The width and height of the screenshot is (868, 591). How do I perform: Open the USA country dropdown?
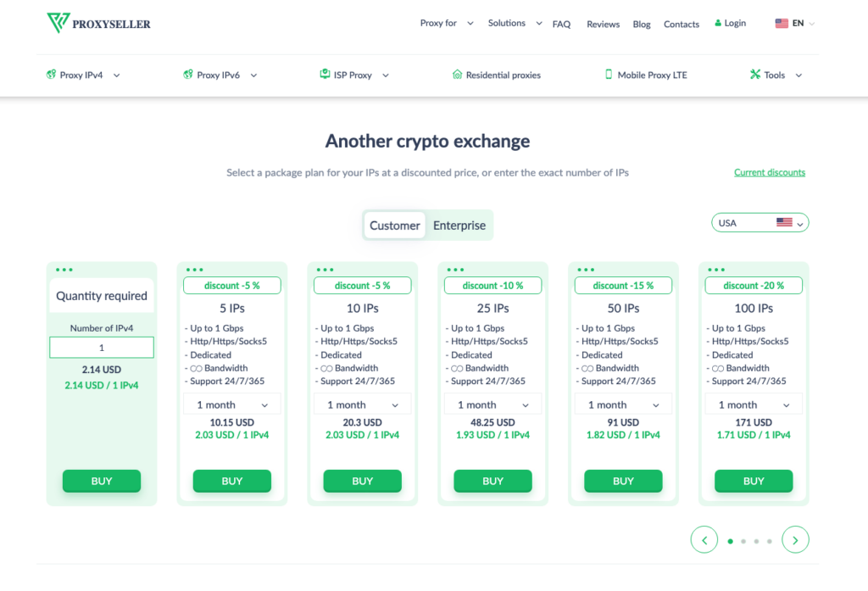(x=760, y=223)
